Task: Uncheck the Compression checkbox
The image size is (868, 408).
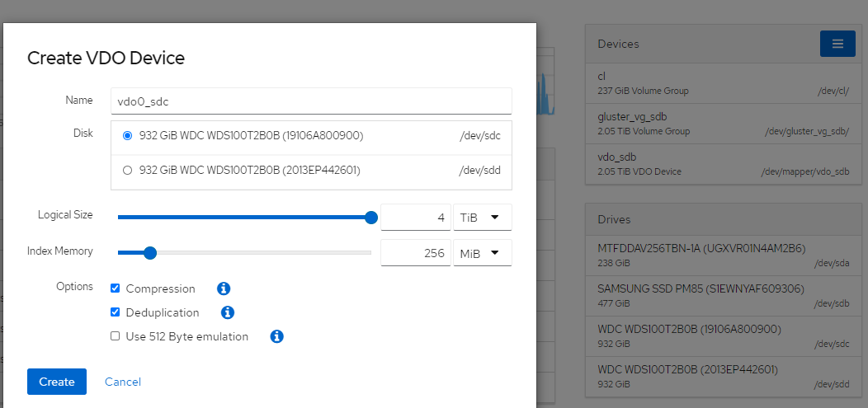Action: (116, 288)
